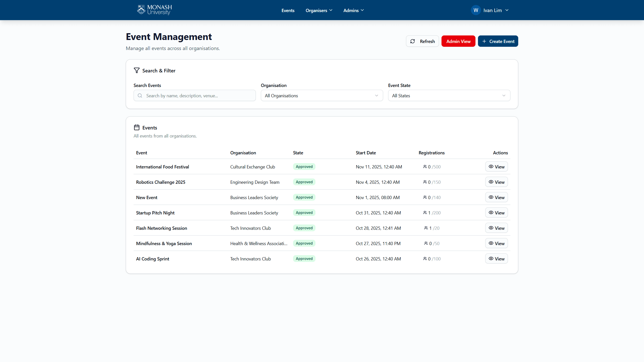
Task: Click the plus icon on Create Event
Action: (x=484, y=41)
